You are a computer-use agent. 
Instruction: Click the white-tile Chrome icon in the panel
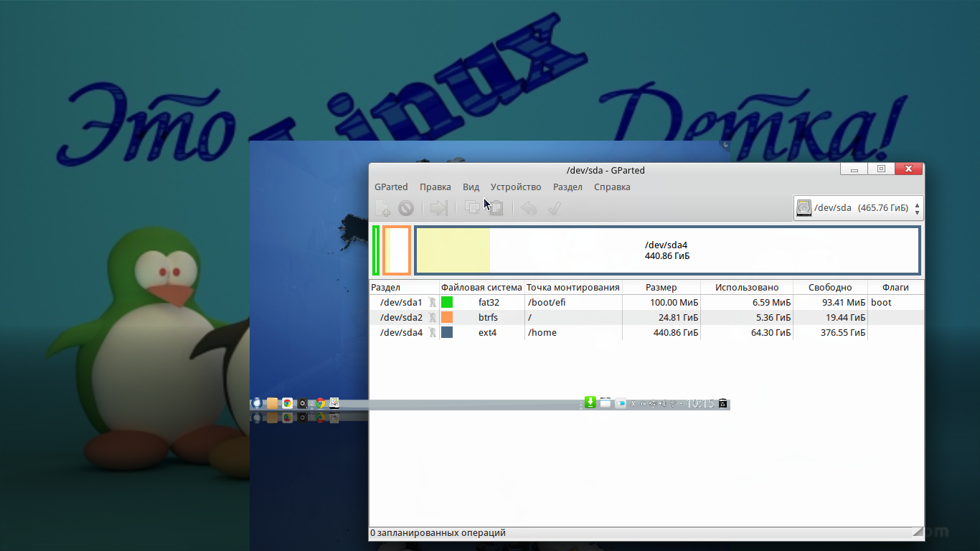click(x=288, y=403)
